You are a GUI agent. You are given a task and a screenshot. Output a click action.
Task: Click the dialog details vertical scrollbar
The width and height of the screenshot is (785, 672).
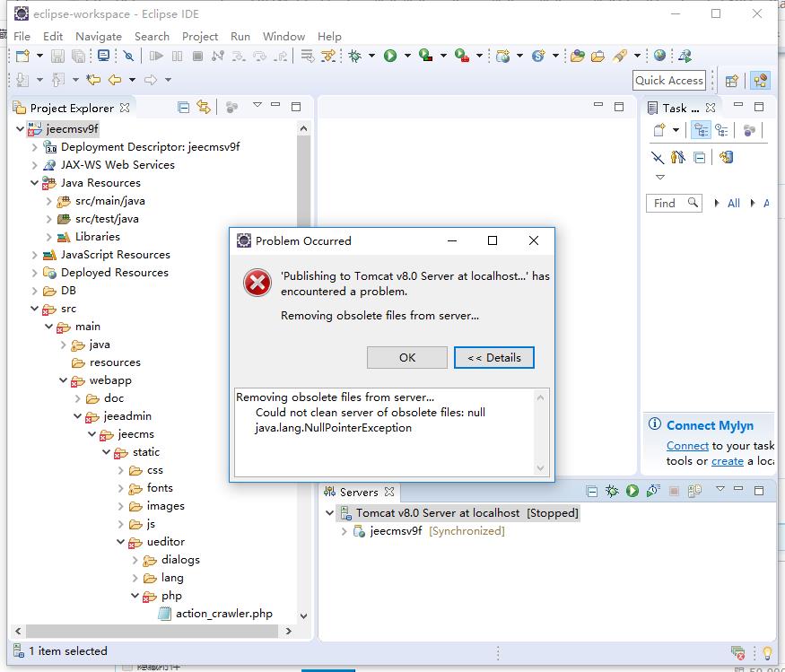coord(540,432)
